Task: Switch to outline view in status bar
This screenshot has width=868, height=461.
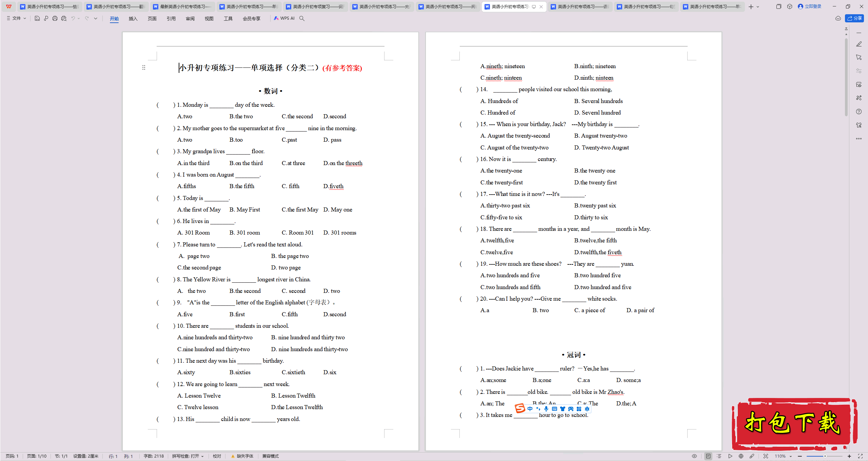Action: 719,456
